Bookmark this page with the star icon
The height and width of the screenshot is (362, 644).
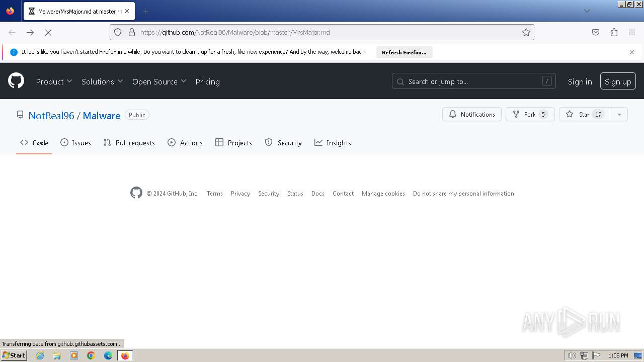pos(526,32)
